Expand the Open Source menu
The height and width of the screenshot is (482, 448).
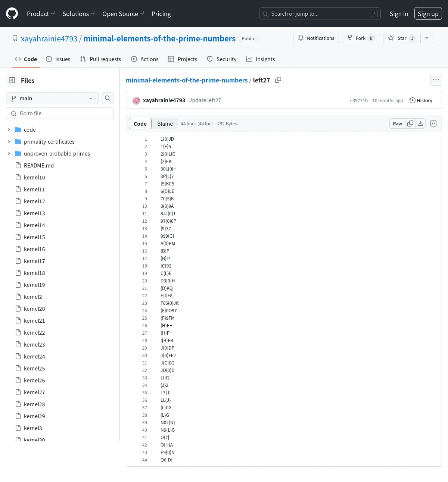pyautogui.click(x=123, y=13)
